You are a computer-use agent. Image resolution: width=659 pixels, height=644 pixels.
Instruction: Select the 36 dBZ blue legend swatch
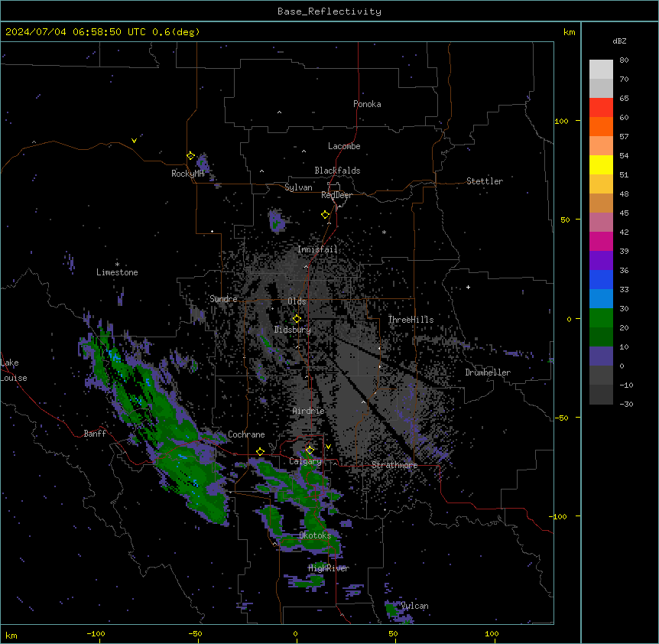click(x=601, y=279)
